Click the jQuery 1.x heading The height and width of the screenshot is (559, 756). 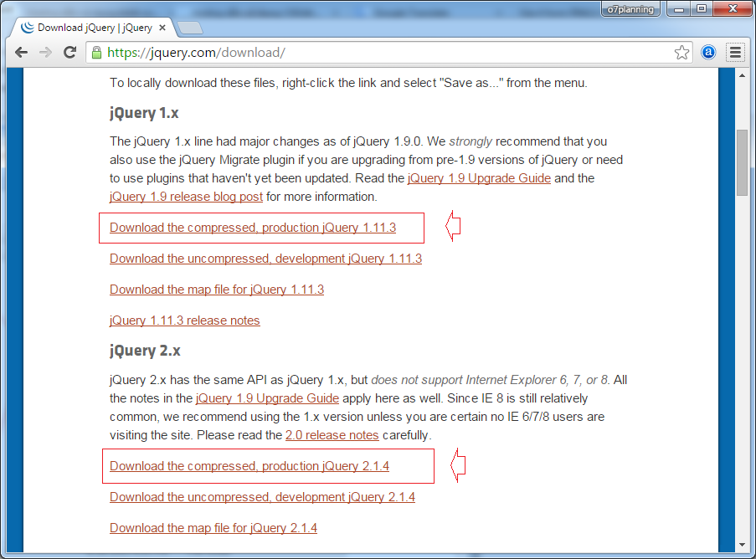[144, 113]
